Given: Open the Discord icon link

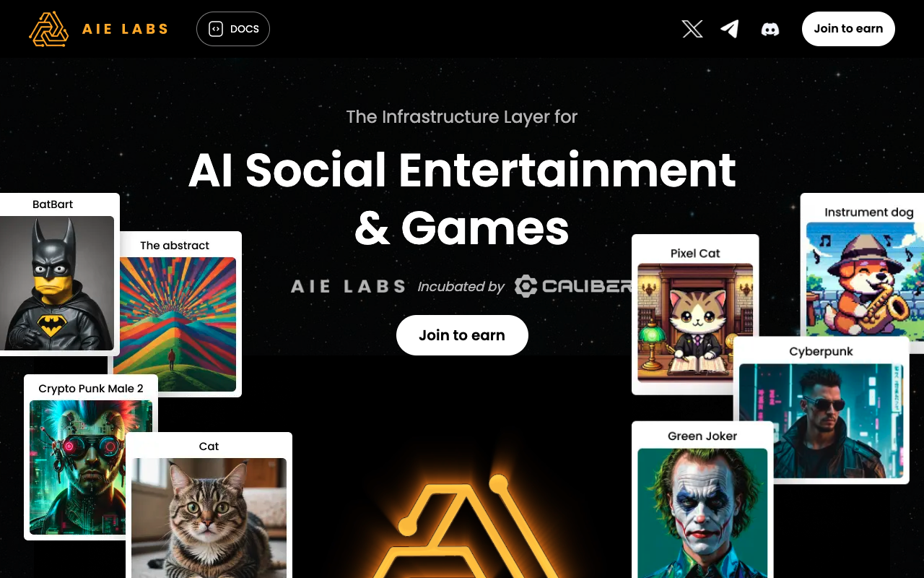Looking at the screenshot, I should pos(770,30).
